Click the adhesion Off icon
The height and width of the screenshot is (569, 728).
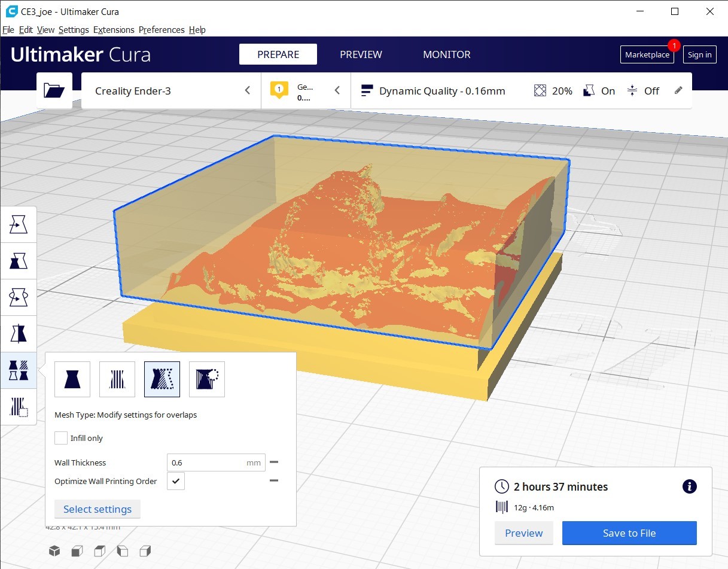tap(632, 91)
